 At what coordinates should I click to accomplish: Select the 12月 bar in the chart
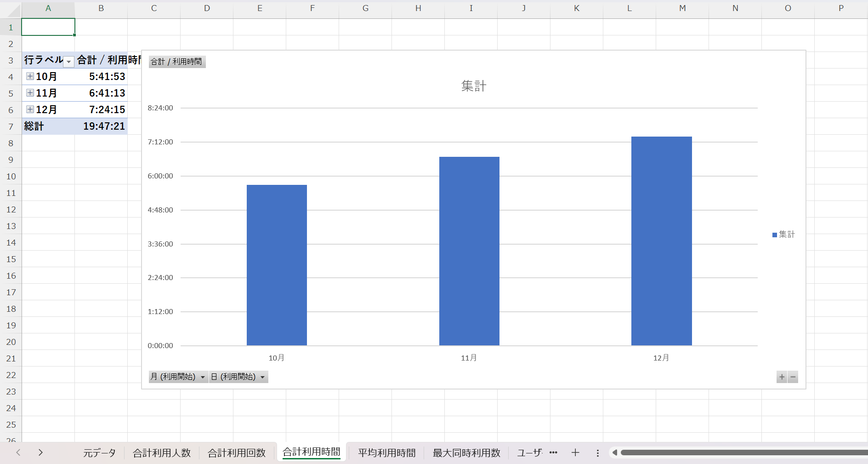click(661, 241)
